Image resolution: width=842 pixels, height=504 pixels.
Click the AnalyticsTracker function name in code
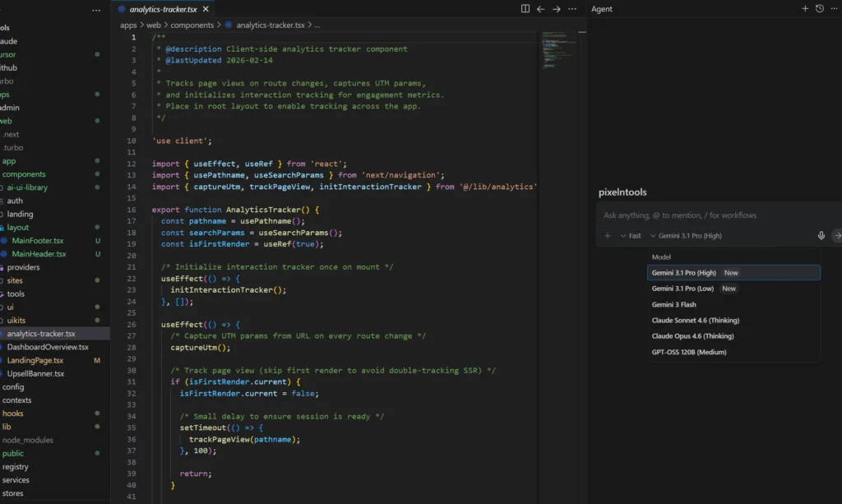(x=262, y=210)
